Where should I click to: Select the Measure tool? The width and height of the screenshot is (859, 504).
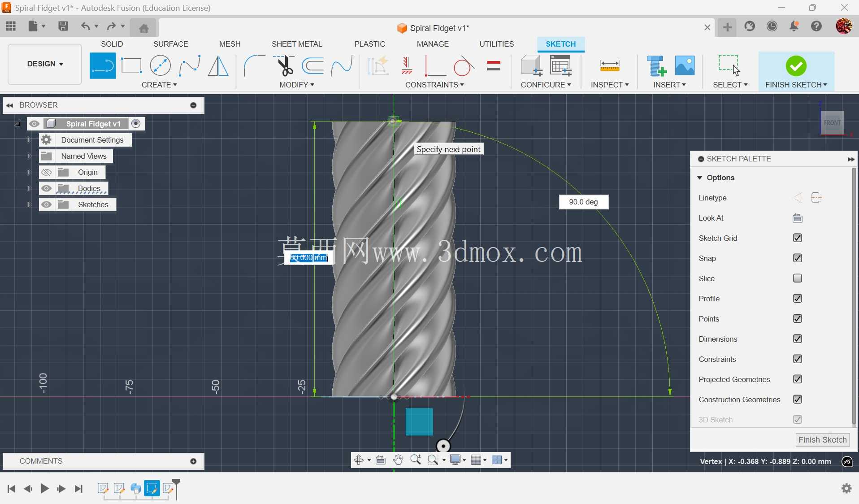pos(610,66)
